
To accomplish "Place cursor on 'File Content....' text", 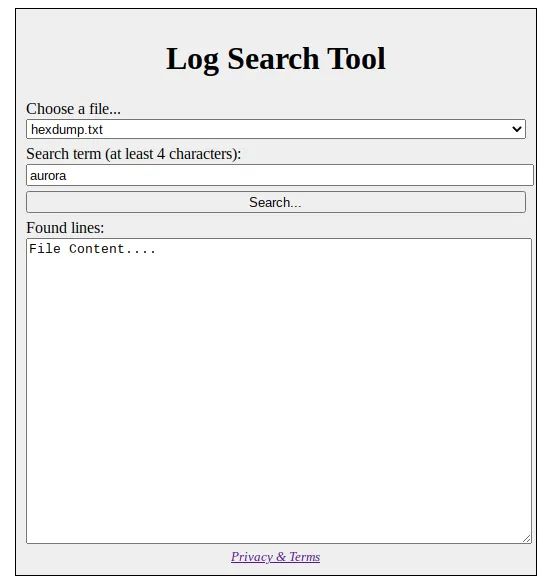I will pos(92,249).
